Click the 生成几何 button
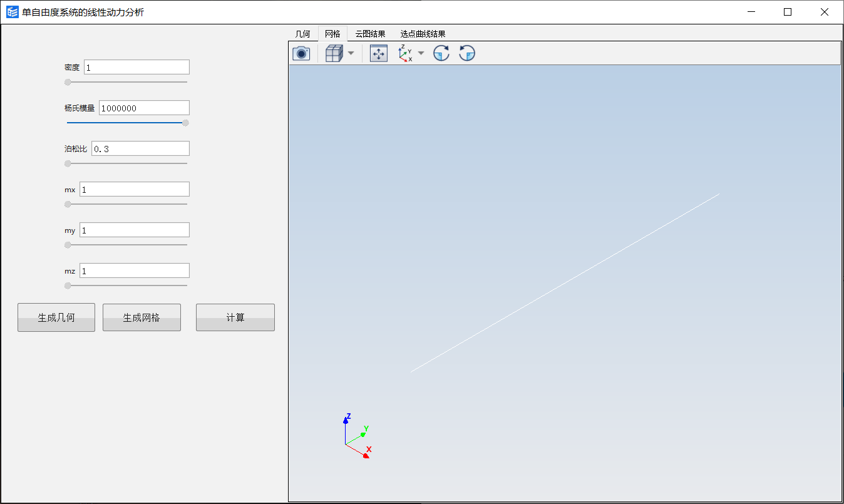This screenshot has height=504, width=844. [x=56, y=317]
